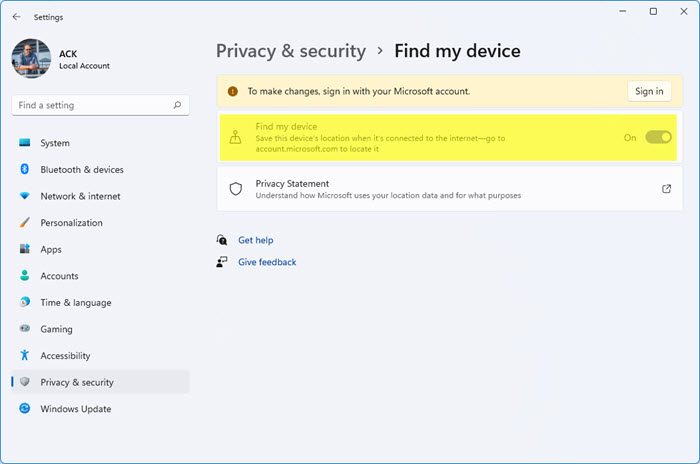700x464 pixels.
Task: Click the Local Account label
Action: tap(84, 66)
